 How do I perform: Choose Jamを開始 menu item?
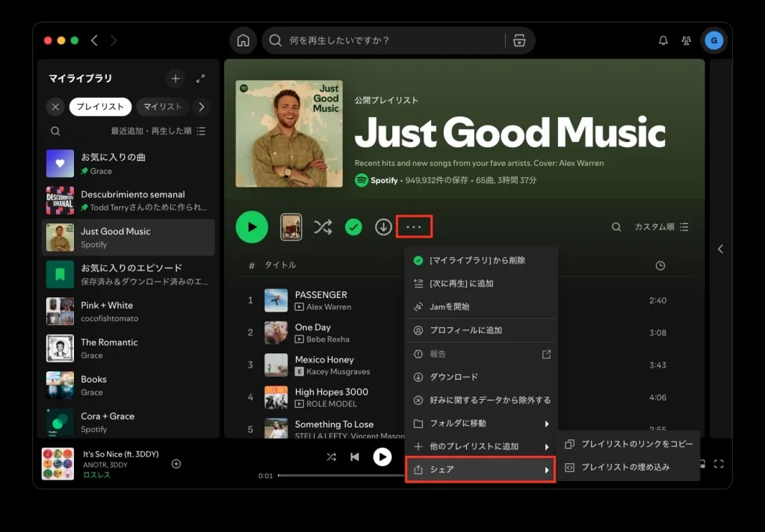(481, 306)
